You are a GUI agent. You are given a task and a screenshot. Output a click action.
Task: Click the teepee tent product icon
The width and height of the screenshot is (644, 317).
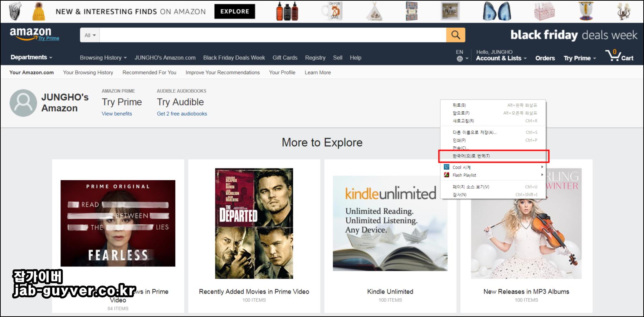tap(374, 12)
